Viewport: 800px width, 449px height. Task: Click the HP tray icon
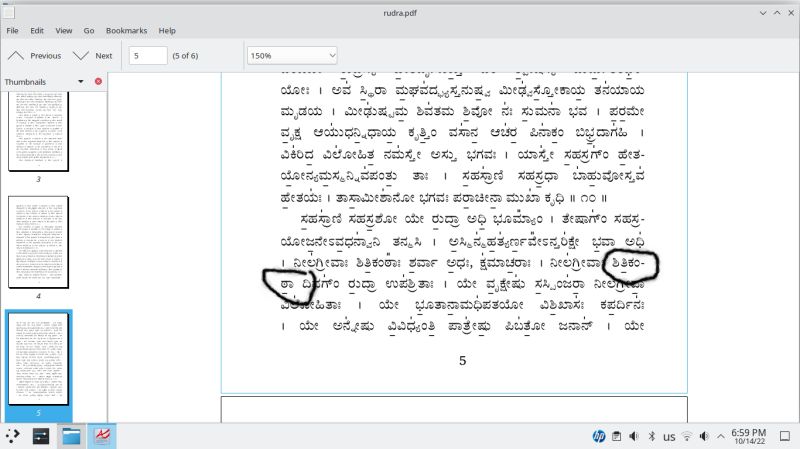coord(599,436)
